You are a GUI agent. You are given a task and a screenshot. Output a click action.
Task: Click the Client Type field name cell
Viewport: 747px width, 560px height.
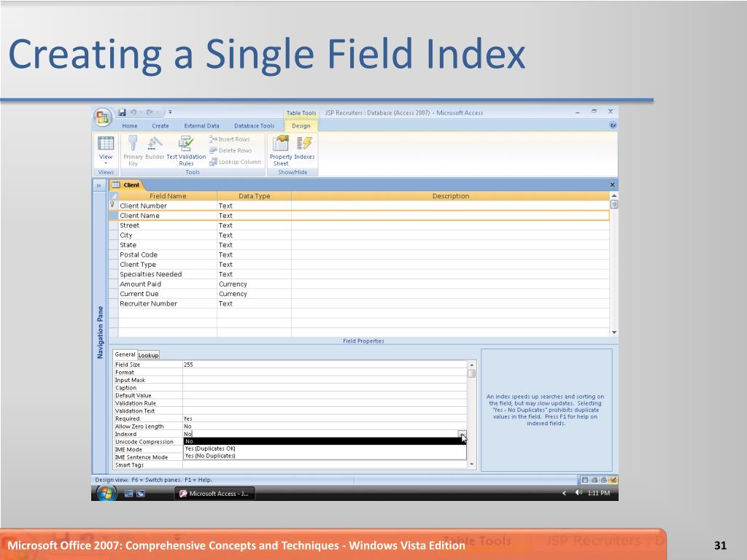click(x=167, y=264)
